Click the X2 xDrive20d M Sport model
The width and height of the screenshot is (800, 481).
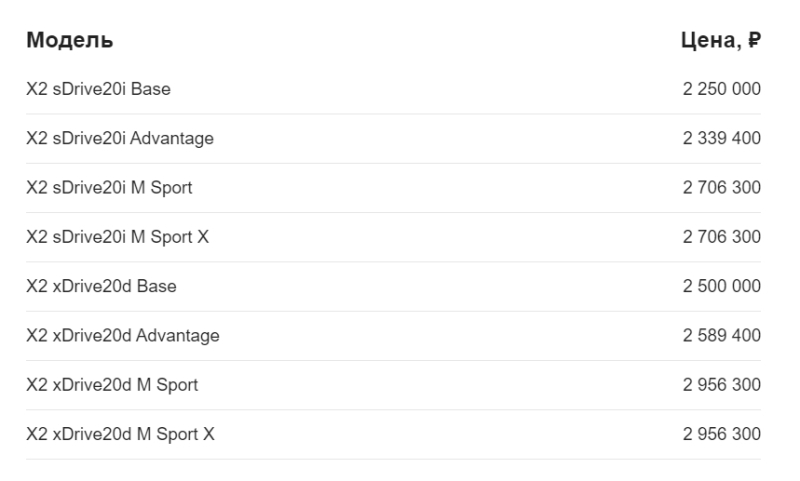point(112,385)
